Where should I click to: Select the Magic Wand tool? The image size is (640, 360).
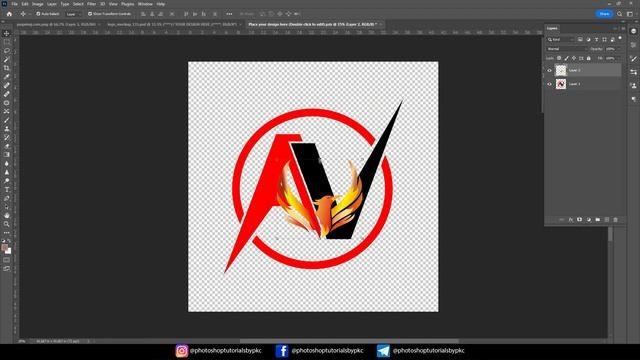click(x=7, y=60)
